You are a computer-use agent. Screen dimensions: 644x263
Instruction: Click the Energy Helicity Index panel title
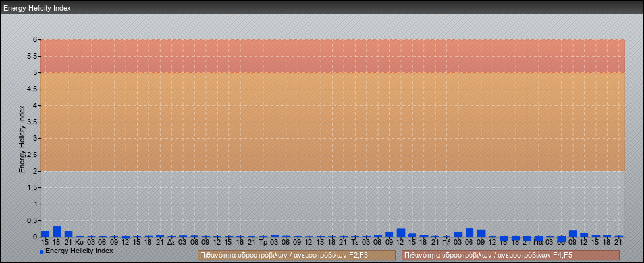click(x=37, y=8)
